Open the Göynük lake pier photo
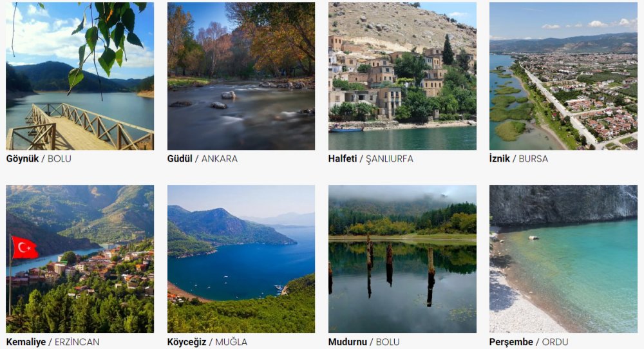Viewport: 644px width, 349px height. (x=80, y=76)
